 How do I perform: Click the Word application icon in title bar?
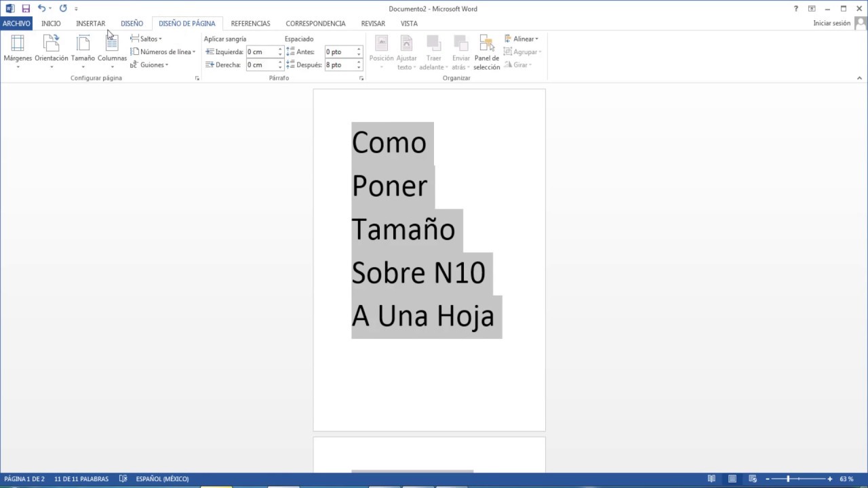[x=9, y=9]
